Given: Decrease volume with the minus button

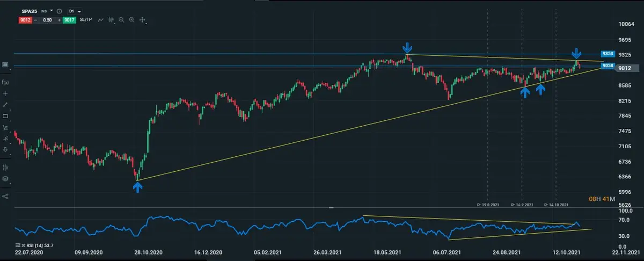Looking at the screenshot, I should (35, 20).
